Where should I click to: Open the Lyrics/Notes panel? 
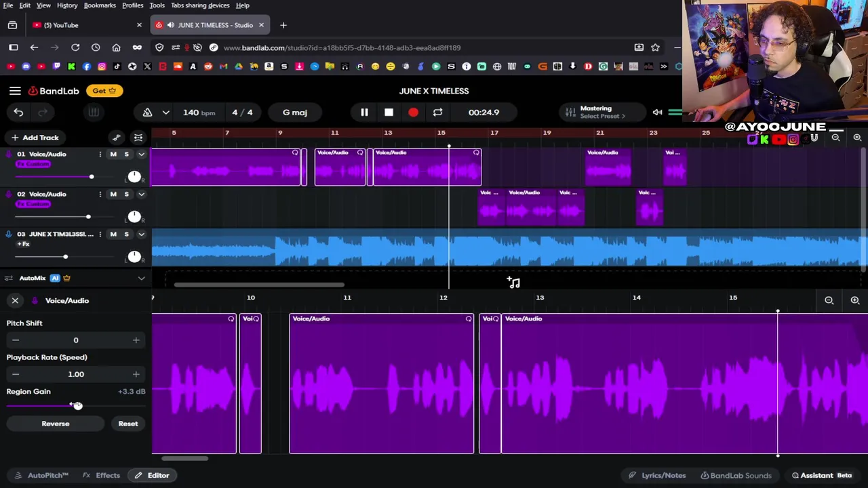pos(657,476)
